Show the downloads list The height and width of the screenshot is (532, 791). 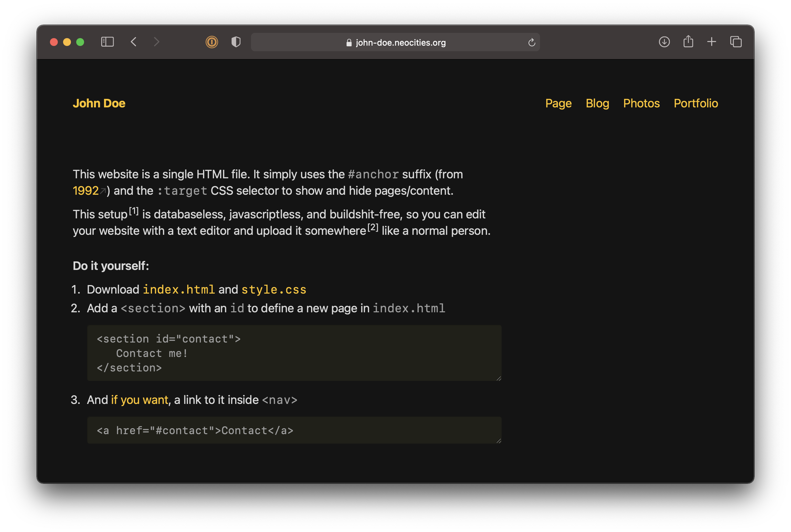[664, 42]
